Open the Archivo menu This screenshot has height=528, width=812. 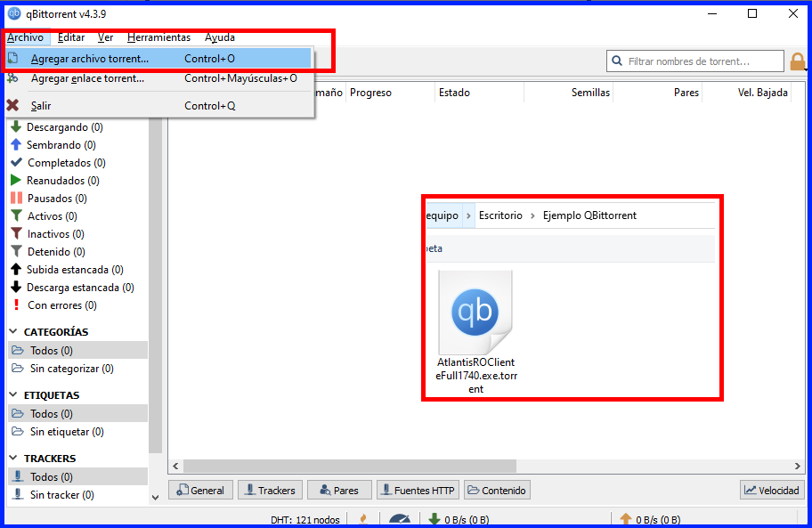click(x=25, y=37)
